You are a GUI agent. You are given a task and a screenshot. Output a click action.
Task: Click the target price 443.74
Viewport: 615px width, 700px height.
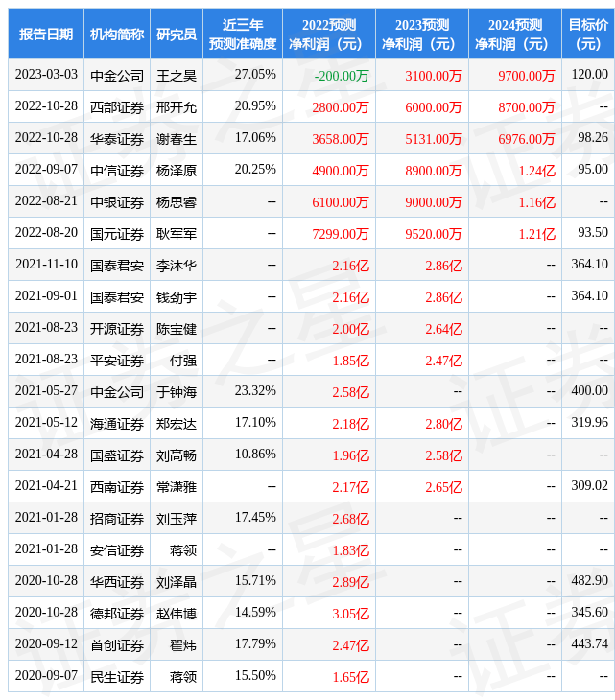click(589, 644)
